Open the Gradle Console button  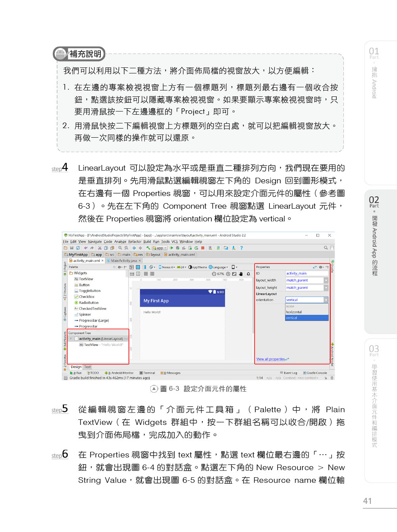[x=315, y=373]
